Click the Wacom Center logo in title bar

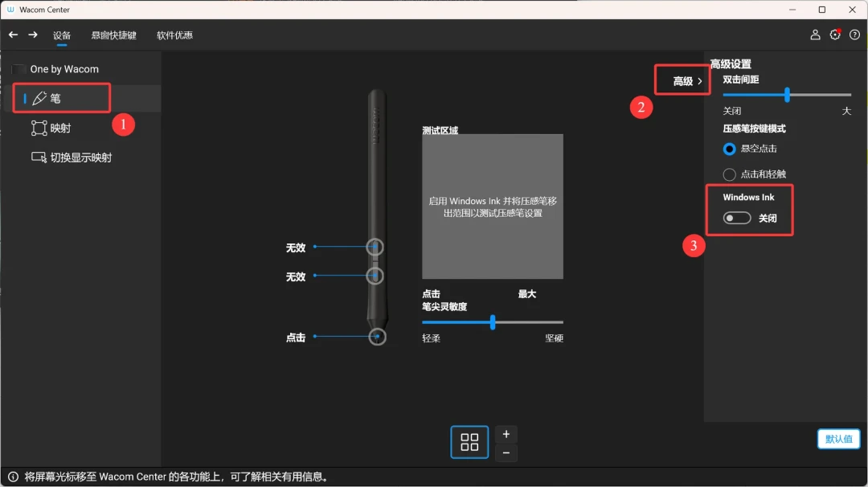click(10, 10)
